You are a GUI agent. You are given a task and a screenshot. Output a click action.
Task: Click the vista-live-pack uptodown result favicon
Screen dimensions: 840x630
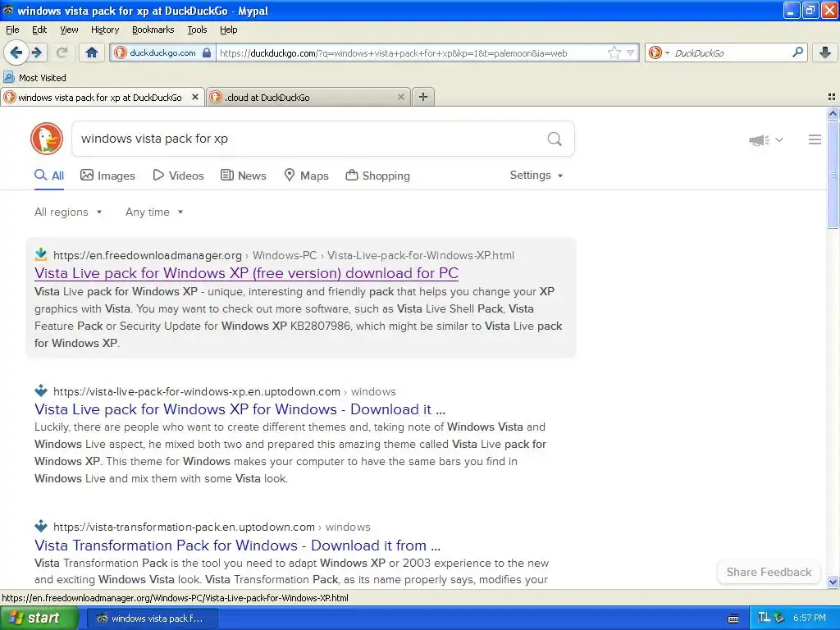(41, 390)
